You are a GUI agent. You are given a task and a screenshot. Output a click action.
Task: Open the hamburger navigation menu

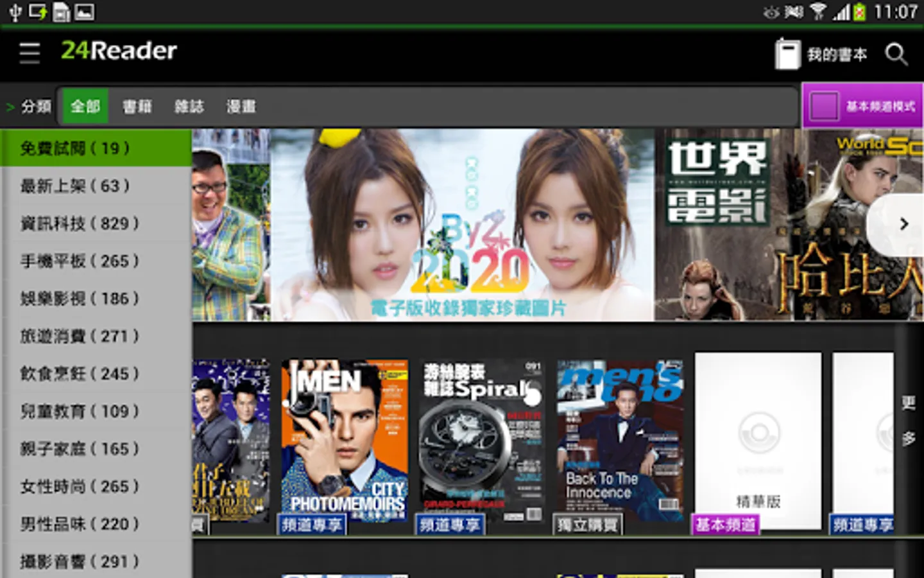[x=30, y=53]
